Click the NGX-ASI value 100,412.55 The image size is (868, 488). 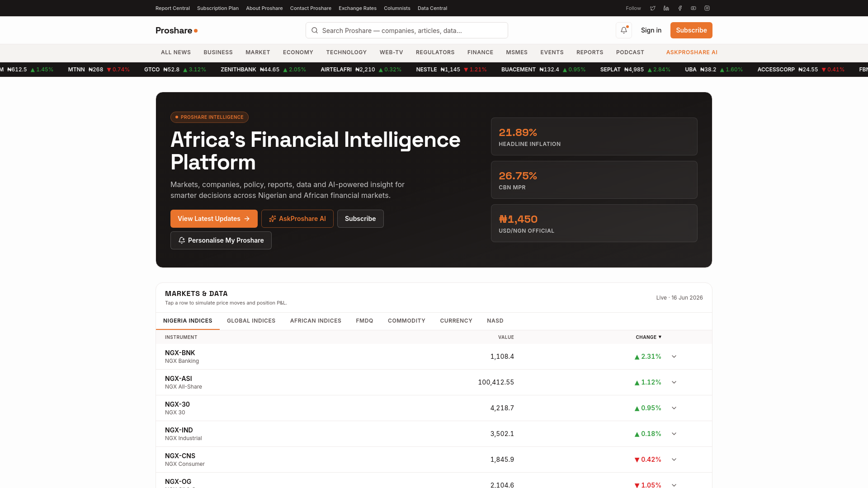coord(496,382)
